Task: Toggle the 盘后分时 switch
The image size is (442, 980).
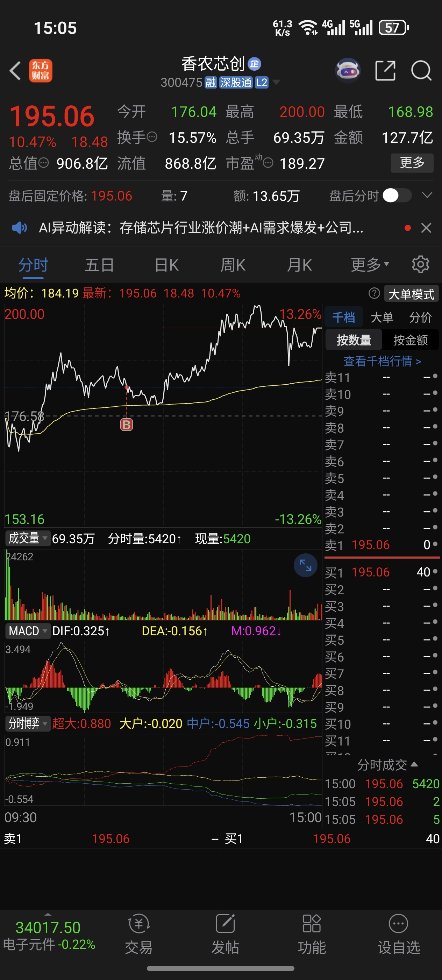Action: pyautogui.click(x=397, y=196)
